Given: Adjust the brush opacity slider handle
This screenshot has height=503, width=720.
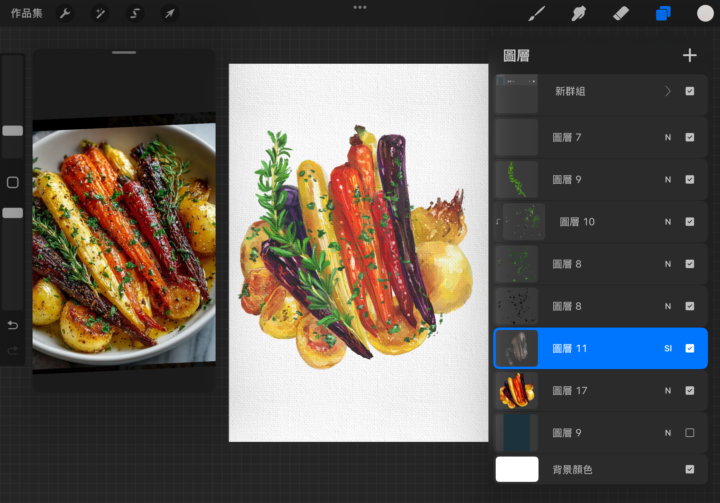Looking at the screenshot, I should [13, 213].
